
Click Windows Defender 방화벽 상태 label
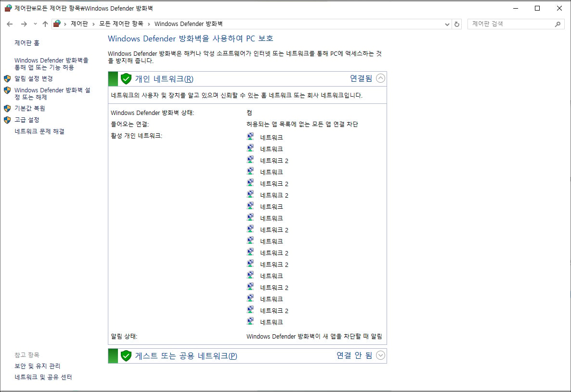(152, 113)
